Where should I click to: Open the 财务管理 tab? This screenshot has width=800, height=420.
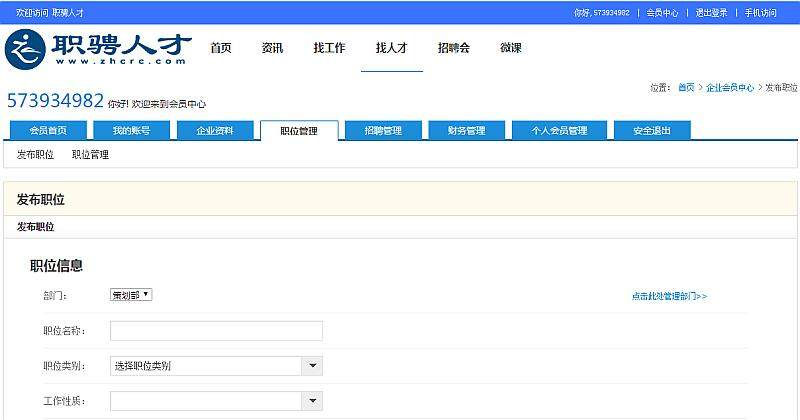466,131
